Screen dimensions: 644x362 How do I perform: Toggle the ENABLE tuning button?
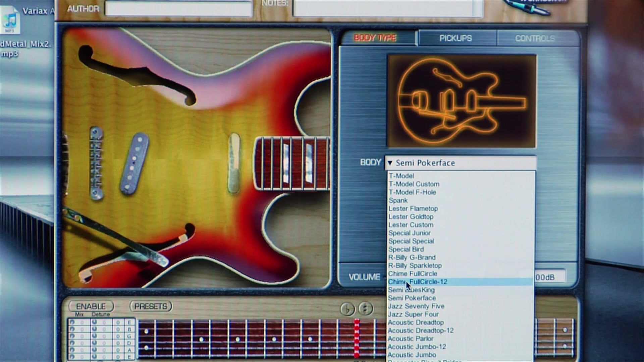tap(91, 306)
